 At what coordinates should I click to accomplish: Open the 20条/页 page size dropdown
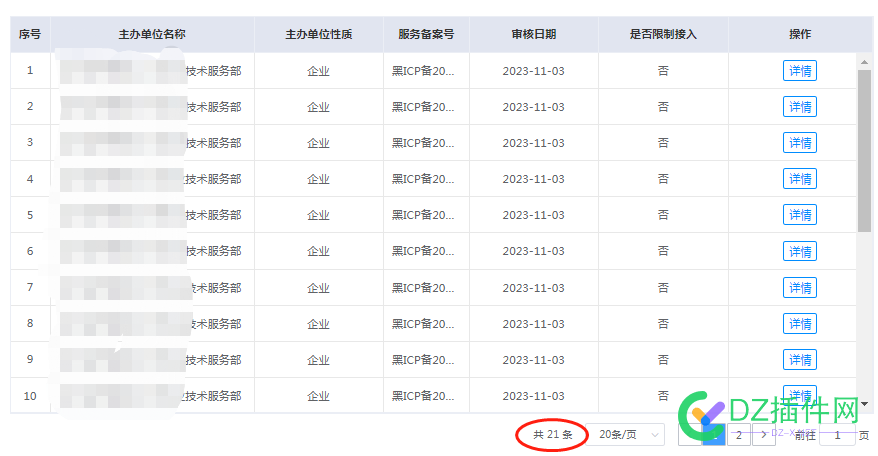click(x=625, y=435)
